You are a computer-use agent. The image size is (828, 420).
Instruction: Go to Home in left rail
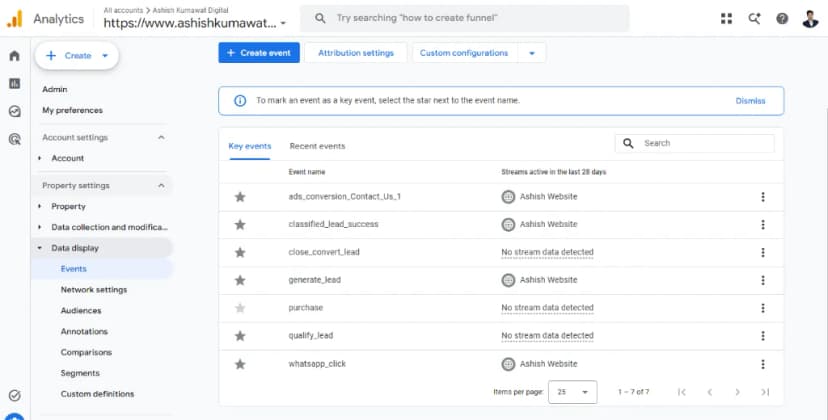coord(15,56)
